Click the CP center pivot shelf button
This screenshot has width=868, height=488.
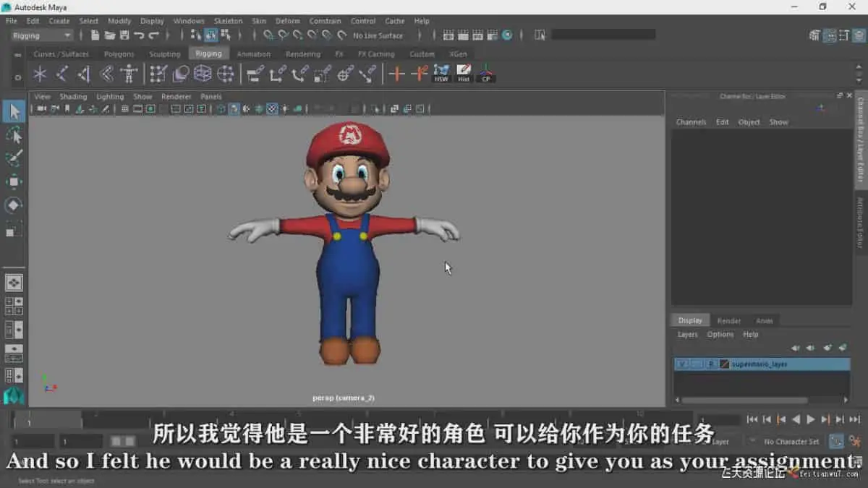(x=486, y=74)
